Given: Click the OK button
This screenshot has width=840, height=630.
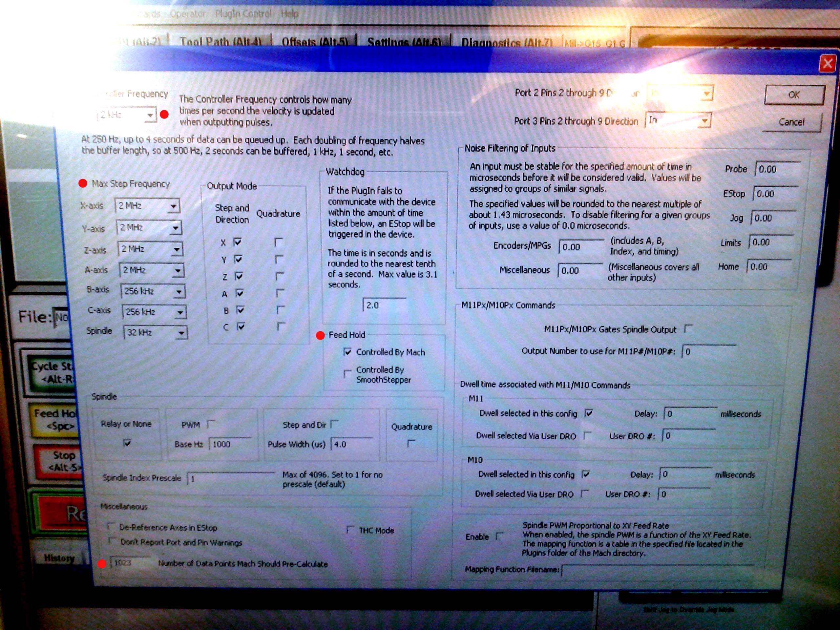Looking at the screenshot, I should tap(794, 94).
